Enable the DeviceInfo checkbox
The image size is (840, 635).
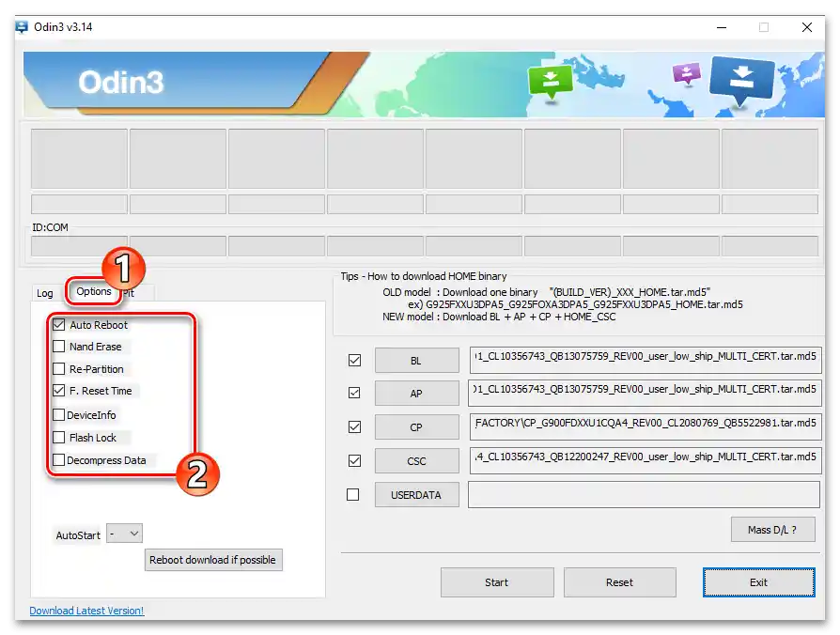[59, 415]
